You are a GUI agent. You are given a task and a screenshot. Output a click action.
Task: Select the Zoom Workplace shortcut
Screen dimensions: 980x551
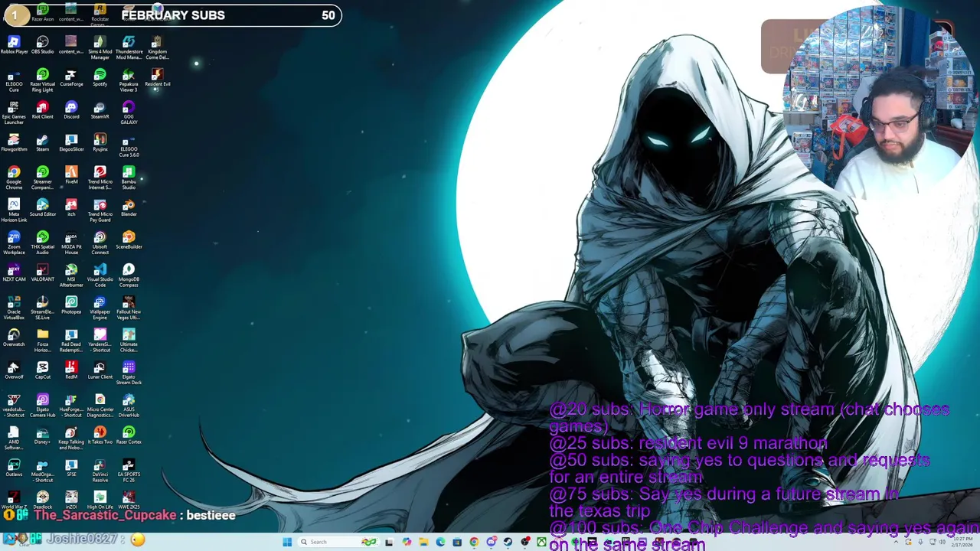pos(14,243)
